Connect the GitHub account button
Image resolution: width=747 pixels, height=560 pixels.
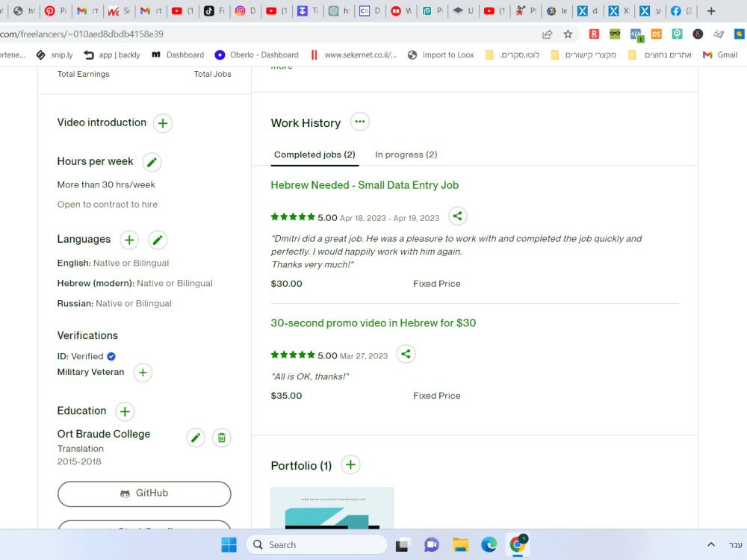tap(144, 494)
